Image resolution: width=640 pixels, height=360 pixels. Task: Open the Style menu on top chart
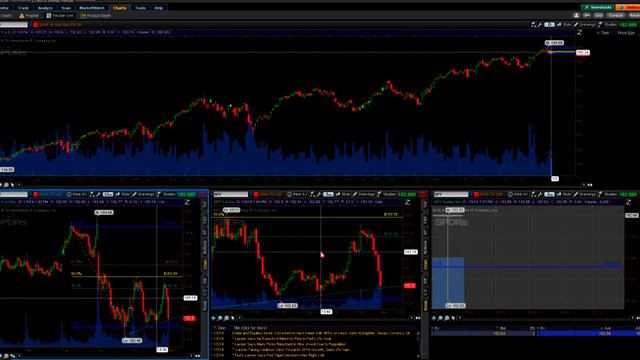[x=564, y=25]
